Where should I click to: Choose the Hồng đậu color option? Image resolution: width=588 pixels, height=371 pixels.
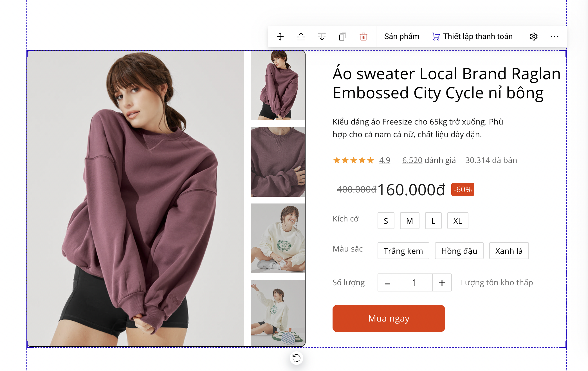click(x=459, y=251)
